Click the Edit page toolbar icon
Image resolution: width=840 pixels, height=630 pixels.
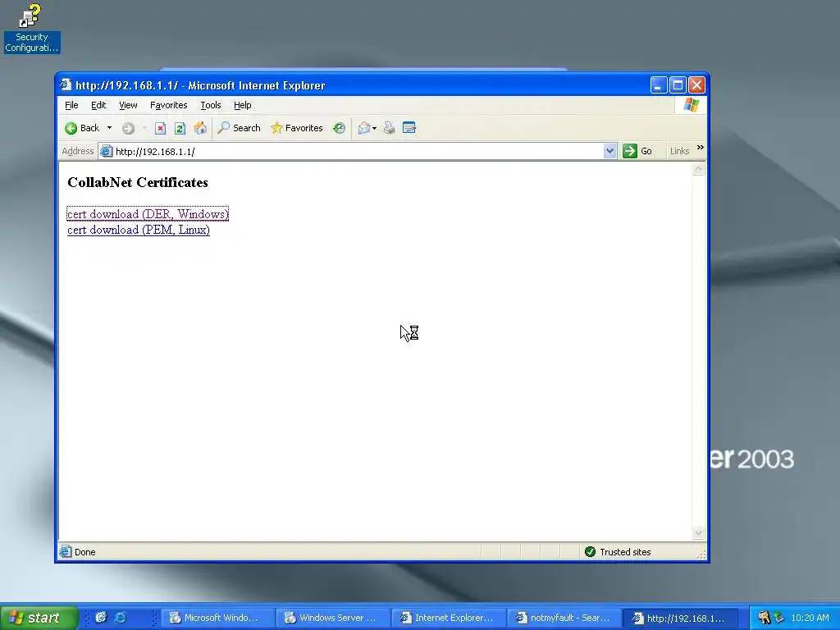(409, 128)
